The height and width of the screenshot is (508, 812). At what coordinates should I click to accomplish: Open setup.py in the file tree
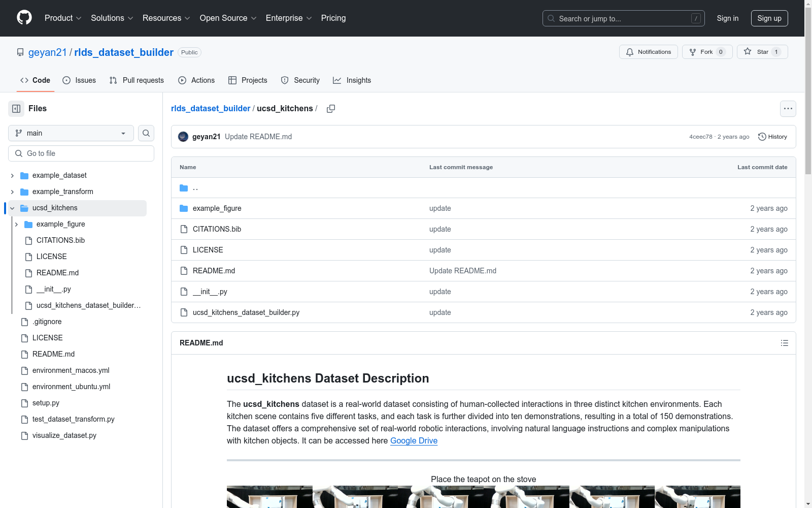(46, 403)
